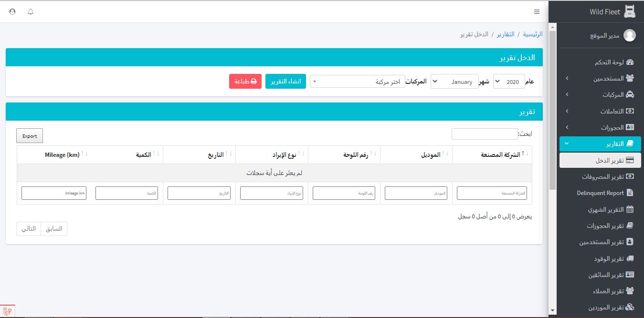The image size is (644, 318).
Task: Click the notification bell icon
Action: click(31, 11)
